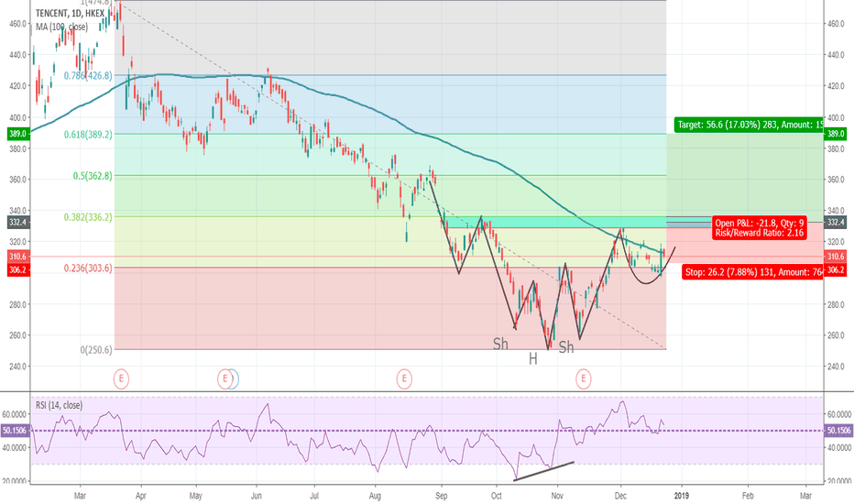Select the left Sh shoulder text label
This screenshot has height=504, width=854.
[x=500, y=344]
